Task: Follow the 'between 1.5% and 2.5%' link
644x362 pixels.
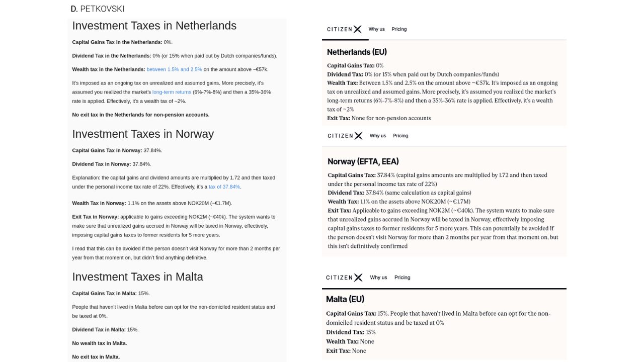Action: click(174, 69)
